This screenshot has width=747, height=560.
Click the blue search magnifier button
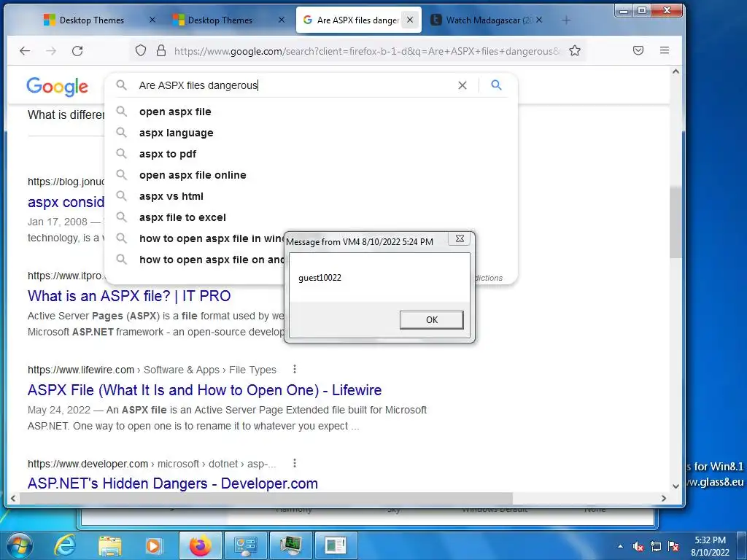(496, 85)
